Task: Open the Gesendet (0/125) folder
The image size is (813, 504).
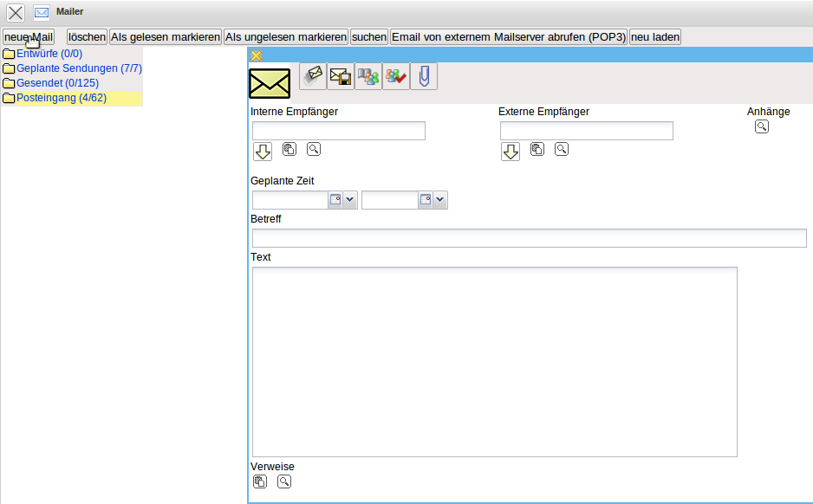Action: (57, 83)
